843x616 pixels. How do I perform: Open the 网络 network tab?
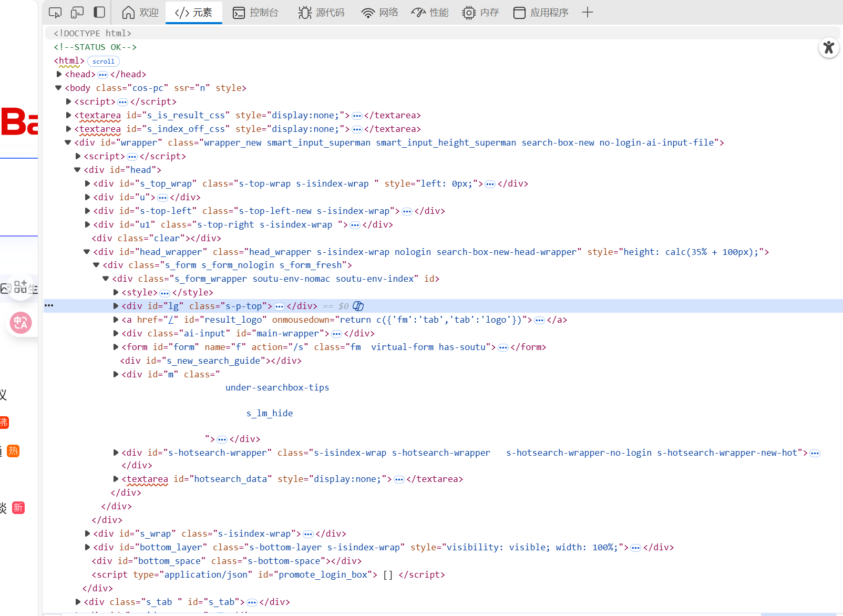[380, 13]
